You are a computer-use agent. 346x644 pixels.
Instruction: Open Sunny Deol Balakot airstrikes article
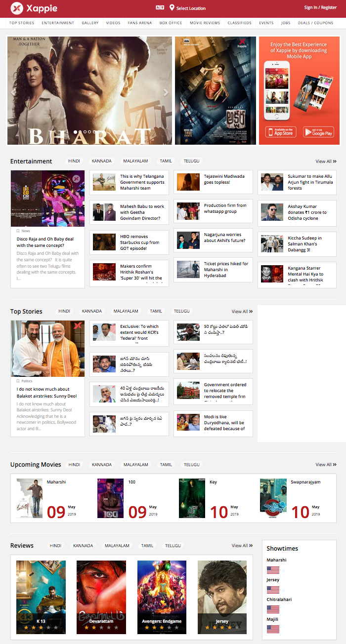[x=47, y=378]
